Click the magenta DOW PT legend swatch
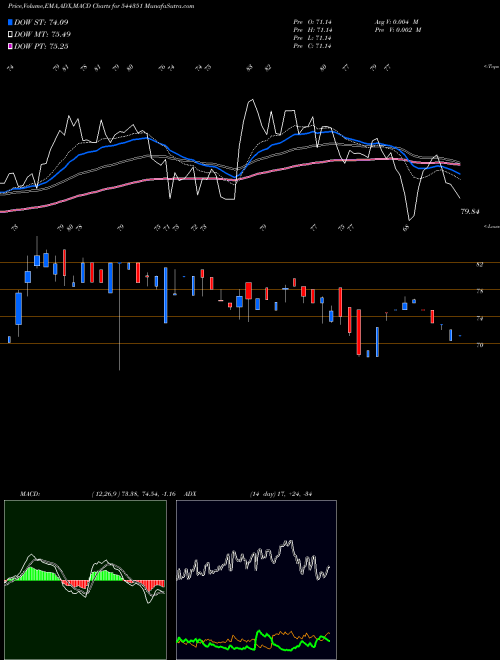 11,46
